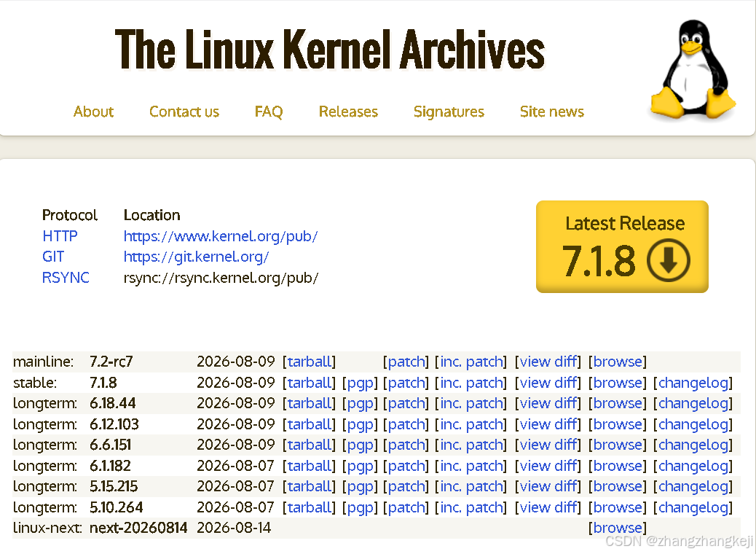Viewport: 756px width, 554px height.
Task: Browse the linux-next next-20260814 tree
Action: tap(617, 528)
